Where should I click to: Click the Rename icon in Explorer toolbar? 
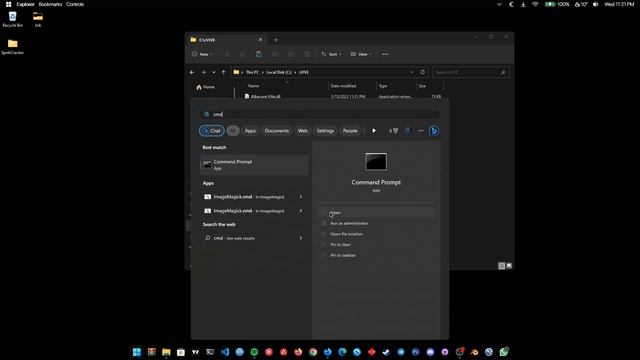(275, 54)
